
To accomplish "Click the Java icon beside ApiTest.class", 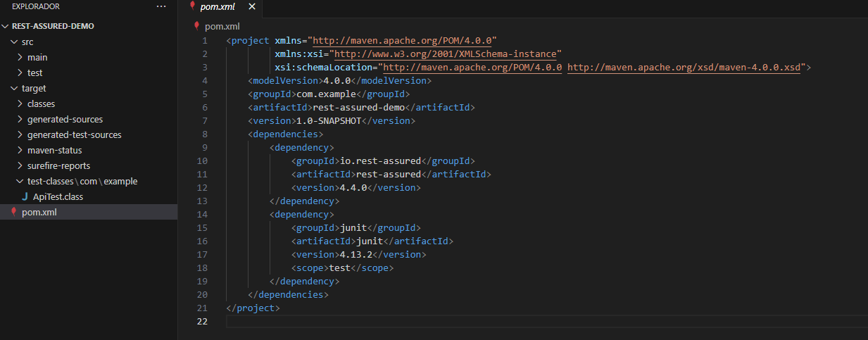I will (x=25, y=197).
